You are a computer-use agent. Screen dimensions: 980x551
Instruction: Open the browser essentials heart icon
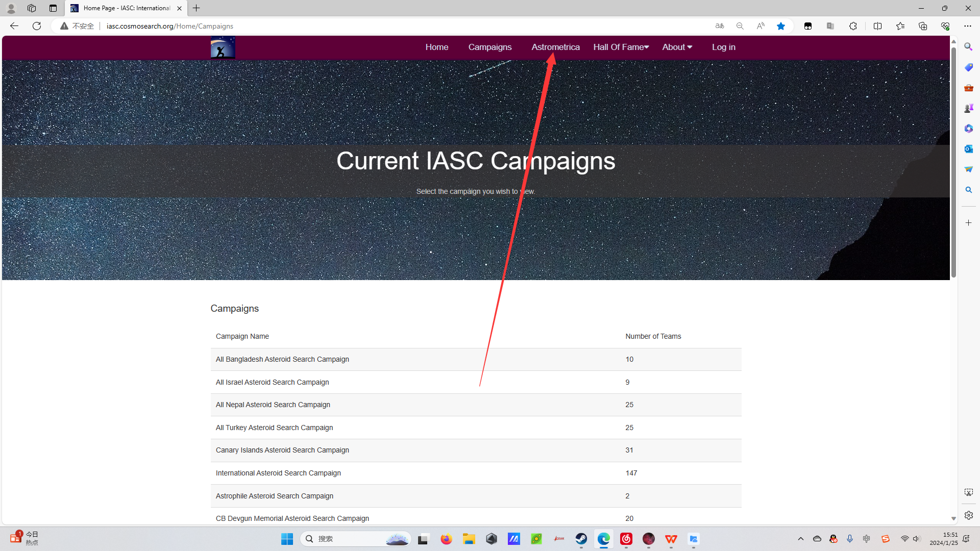point(945,26)
